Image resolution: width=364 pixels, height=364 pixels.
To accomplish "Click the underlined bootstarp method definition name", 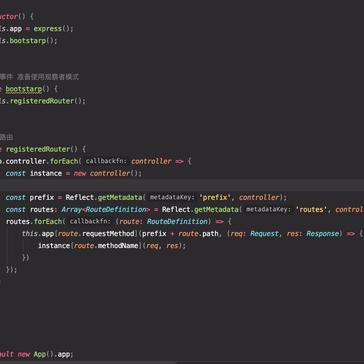I will tap(24, 89).
